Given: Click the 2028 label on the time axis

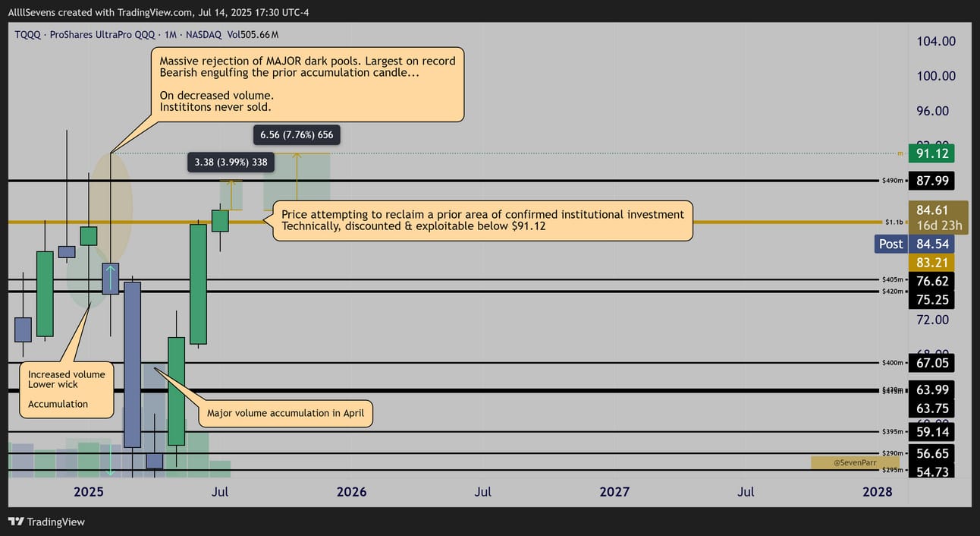Looking at the screenshot, I should click(878, 492).
